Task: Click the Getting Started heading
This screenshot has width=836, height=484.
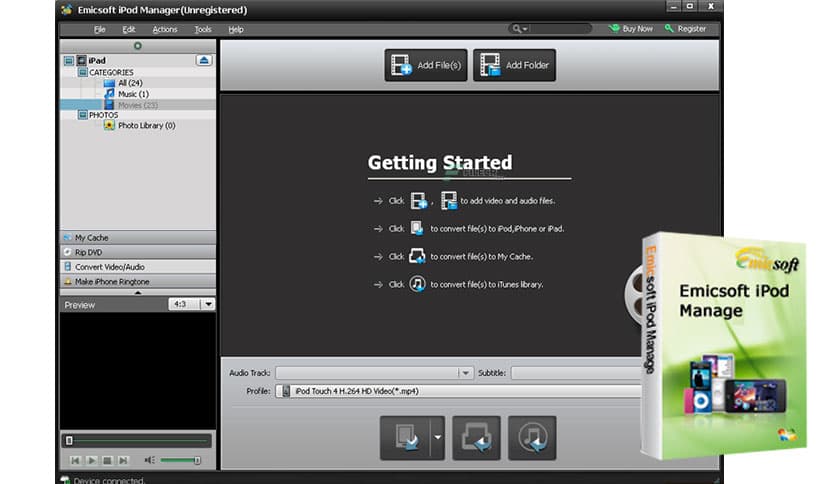Action: pyautogui.click(x=440, y=163)
